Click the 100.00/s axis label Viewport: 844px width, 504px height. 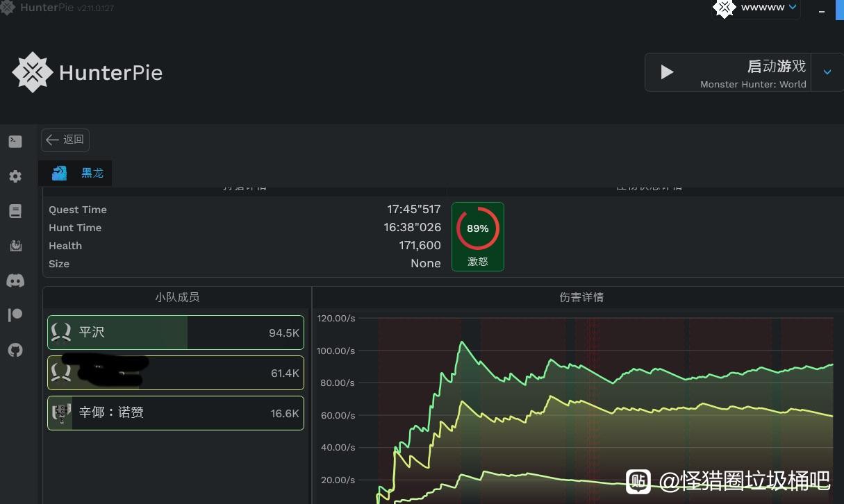pos(336,351)
